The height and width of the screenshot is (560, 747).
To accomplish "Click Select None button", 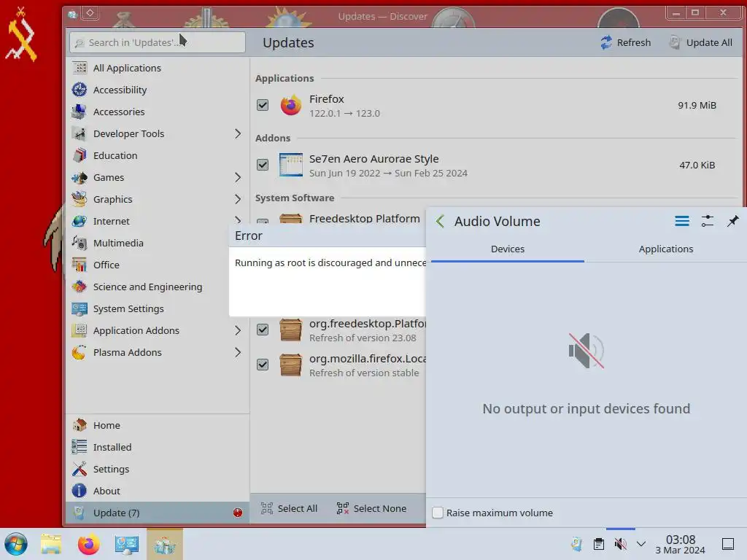I will [x=371, y=508].
